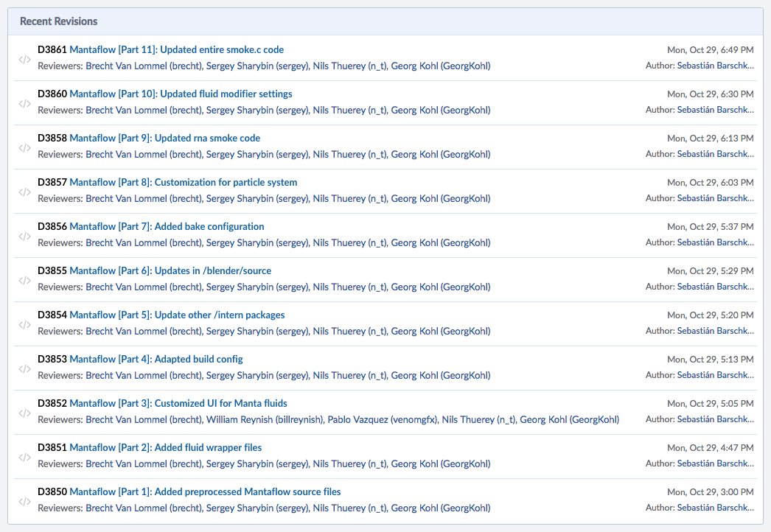This screenshot has width=771, height=532.
Task: Click timestamp Mon, Oct 29, 3:00 PM
Action: pos(710,492)
